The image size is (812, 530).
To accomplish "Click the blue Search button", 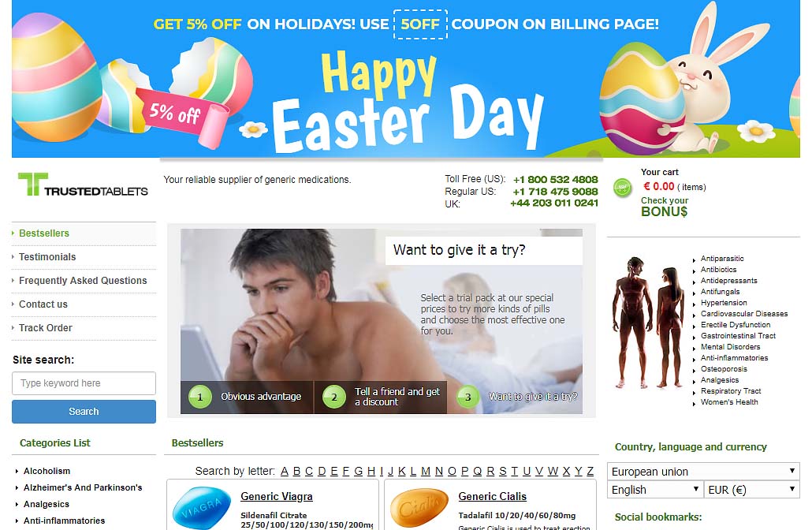I will point(84,412).
